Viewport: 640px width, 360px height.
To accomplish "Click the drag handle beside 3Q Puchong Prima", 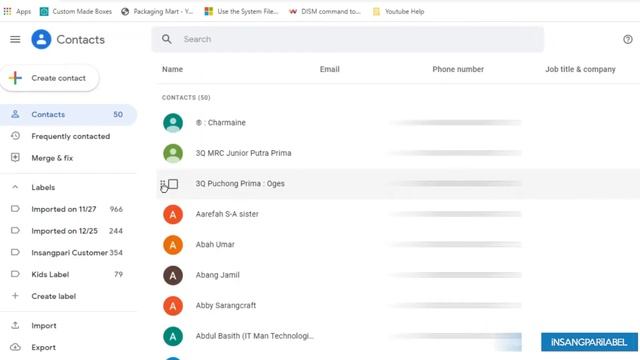I will (x=162, y=184).
